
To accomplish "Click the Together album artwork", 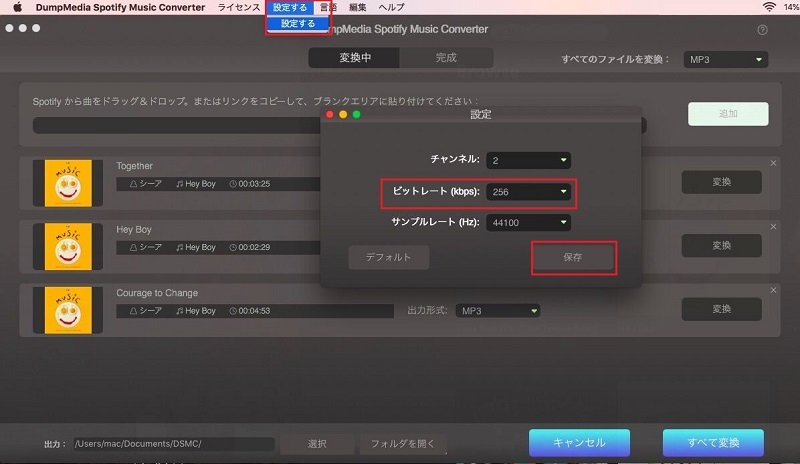I will (x=68, y=183).
